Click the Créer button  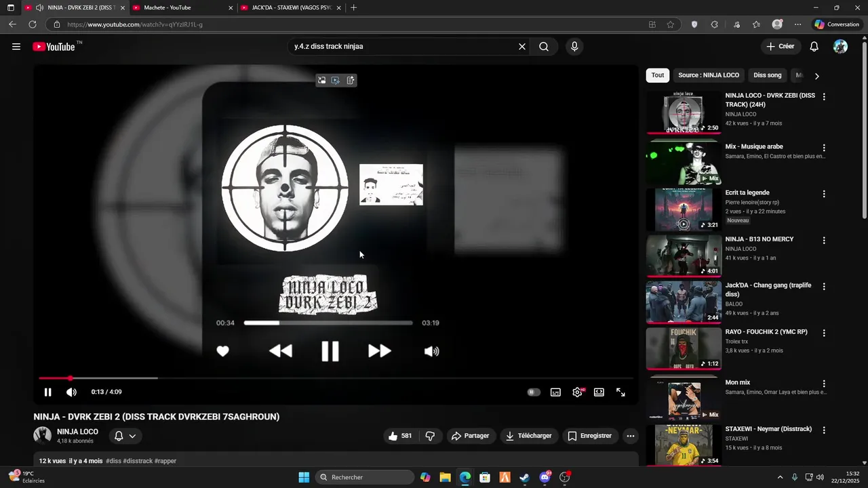coord(780,47)
